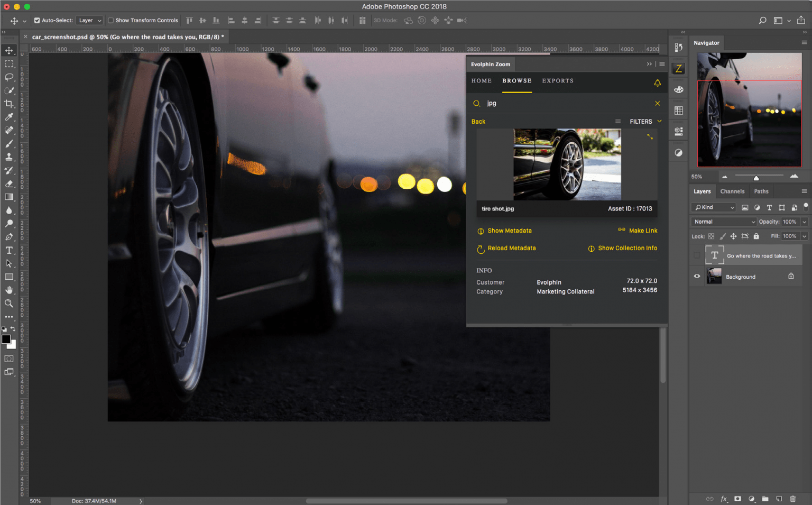Image resolution: width=812 pixels, height=505 pixels.
Task: Click the Evolphin notification bell icon
Action: (657, 82)
